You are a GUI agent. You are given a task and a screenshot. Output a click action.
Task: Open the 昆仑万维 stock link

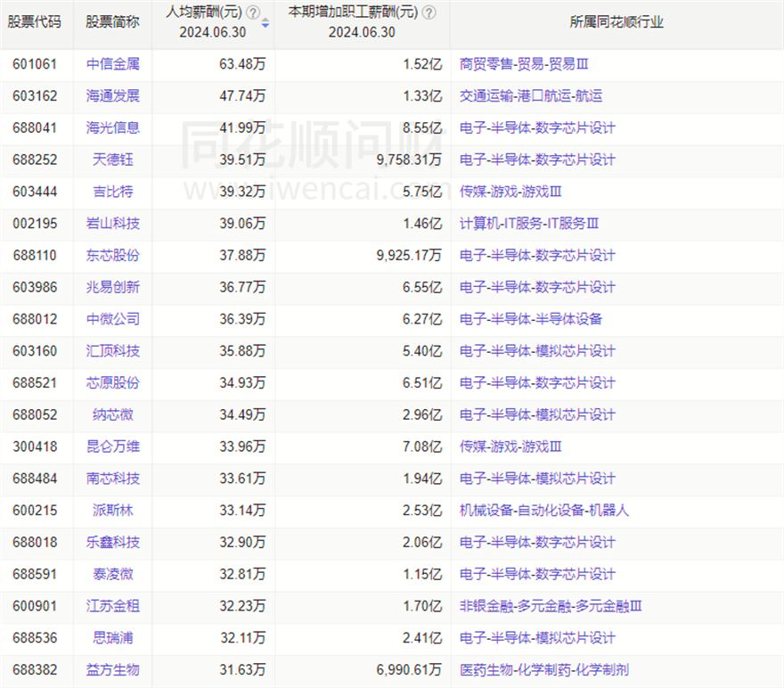[113, 446]
